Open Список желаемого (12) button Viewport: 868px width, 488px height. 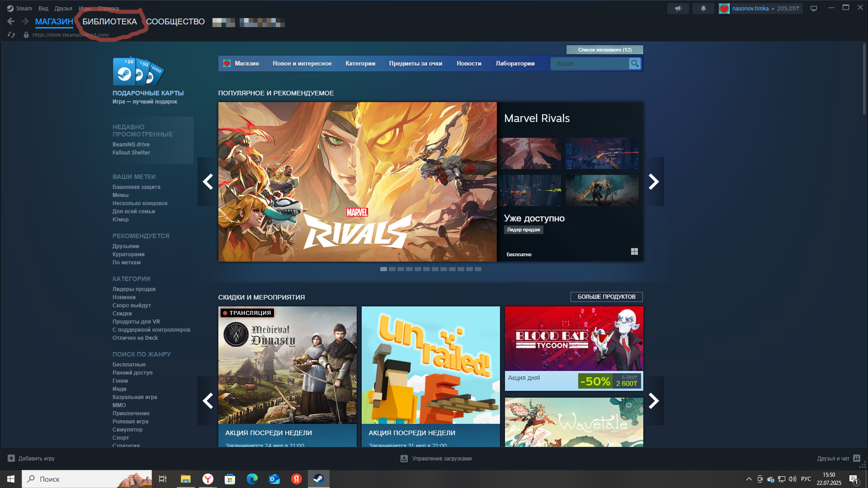(605, 50)
